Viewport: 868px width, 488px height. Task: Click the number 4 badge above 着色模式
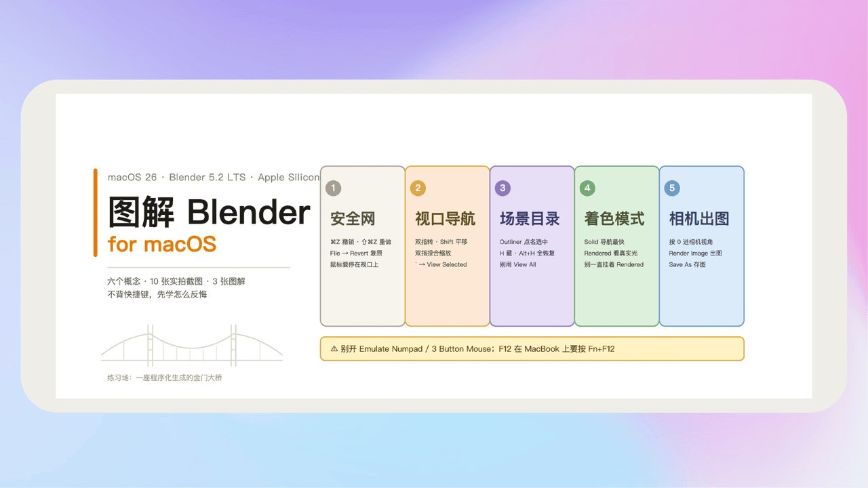pyautogui.click(x=587, y=188)
